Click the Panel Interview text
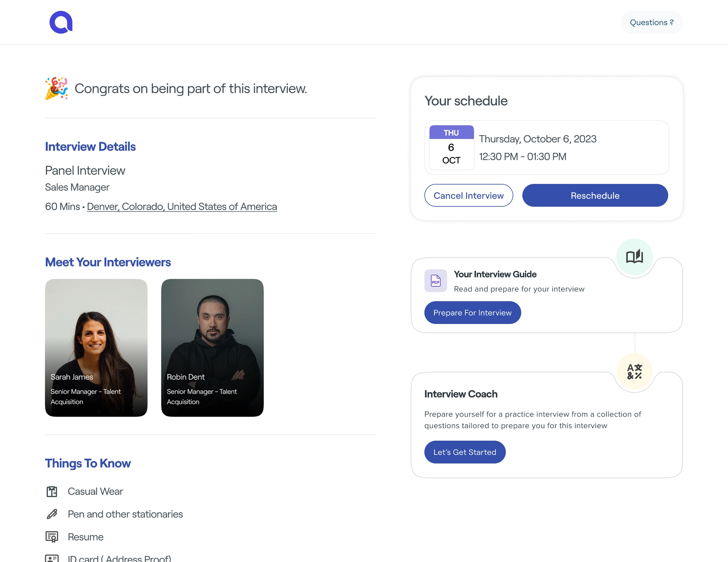 coord(85,171)
